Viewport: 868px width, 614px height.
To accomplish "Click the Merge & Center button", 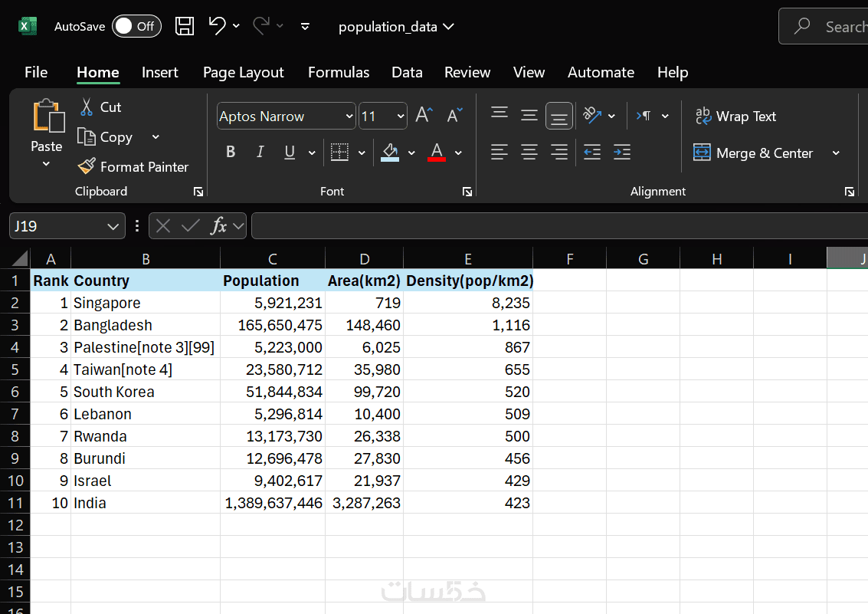I will (755, 153).
